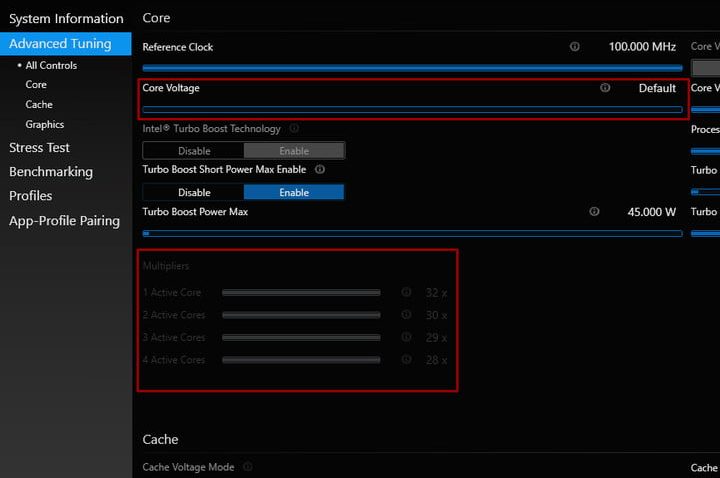Select All Controls under Advanced Tuning
This screenshot has height=478, width=720.
(51, 65)
